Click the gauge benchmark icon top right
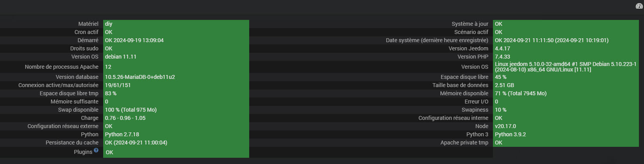 (x=639, y=6)
